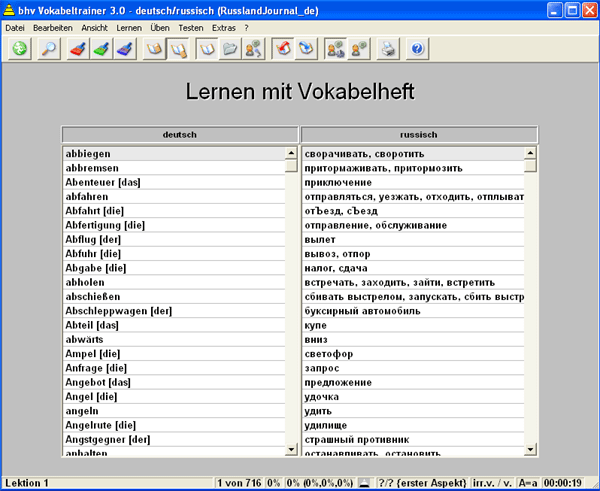Click the open book icon before the folder
The image size is (600, 491).
tap(207, 49)
